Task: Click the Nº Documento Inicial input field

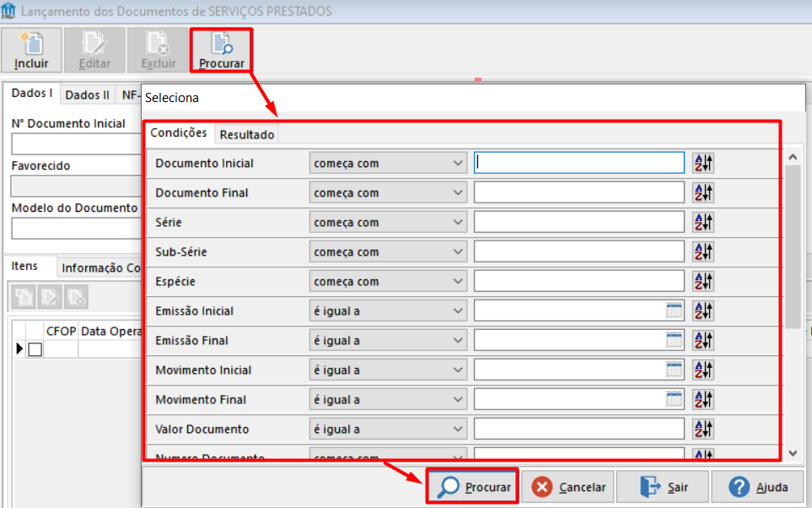Action: click(76, 143)
